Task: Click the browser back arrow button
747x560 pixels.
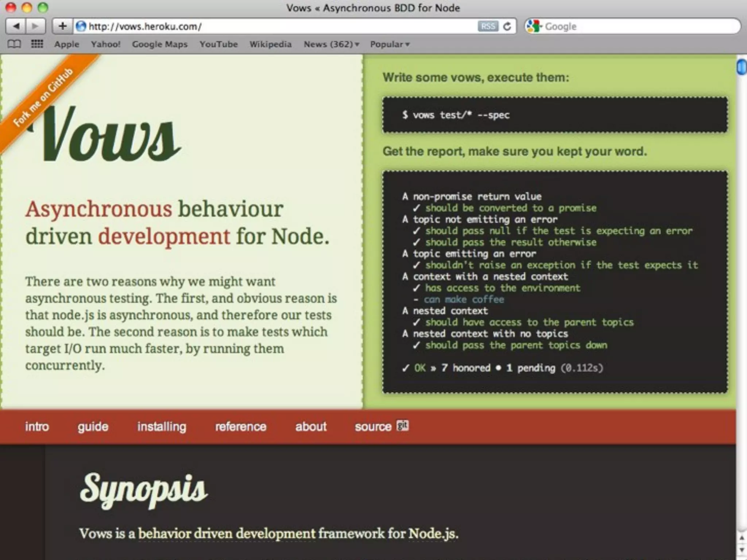Action: click(x=16, y=26)
